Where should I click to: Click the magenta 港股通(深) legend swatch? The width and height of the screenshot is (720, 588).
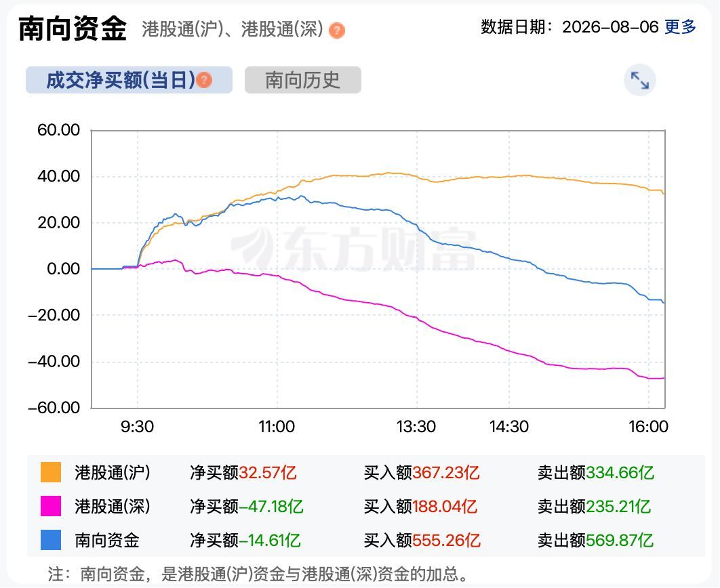point(51,506)
